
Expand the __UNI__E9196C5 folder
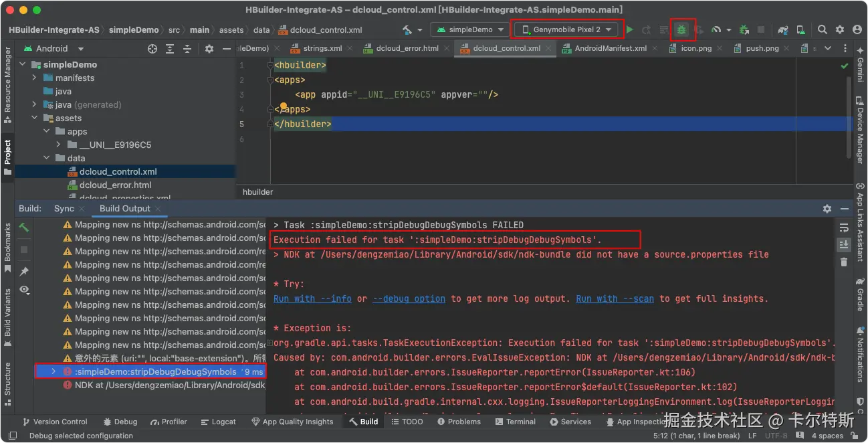point(59,145)
